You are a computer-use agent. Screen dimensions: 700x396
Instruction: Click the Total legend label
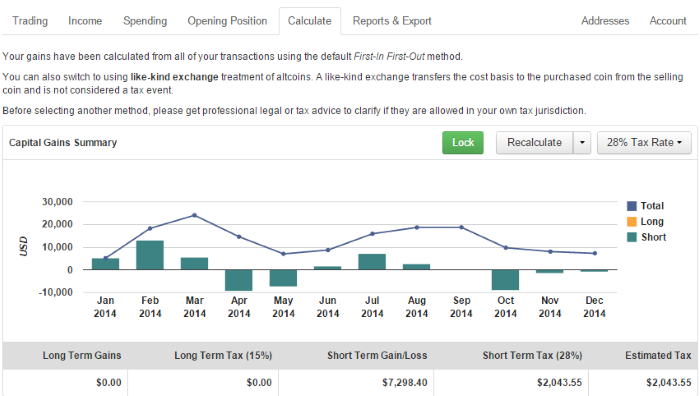pyautogui.click(x=652, y=206)
